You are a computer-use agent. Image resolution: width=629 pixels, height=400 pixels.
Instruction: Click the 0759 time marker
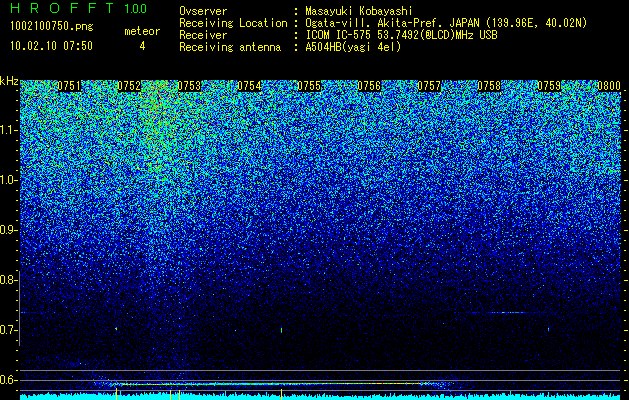click(x=549, y=86)
